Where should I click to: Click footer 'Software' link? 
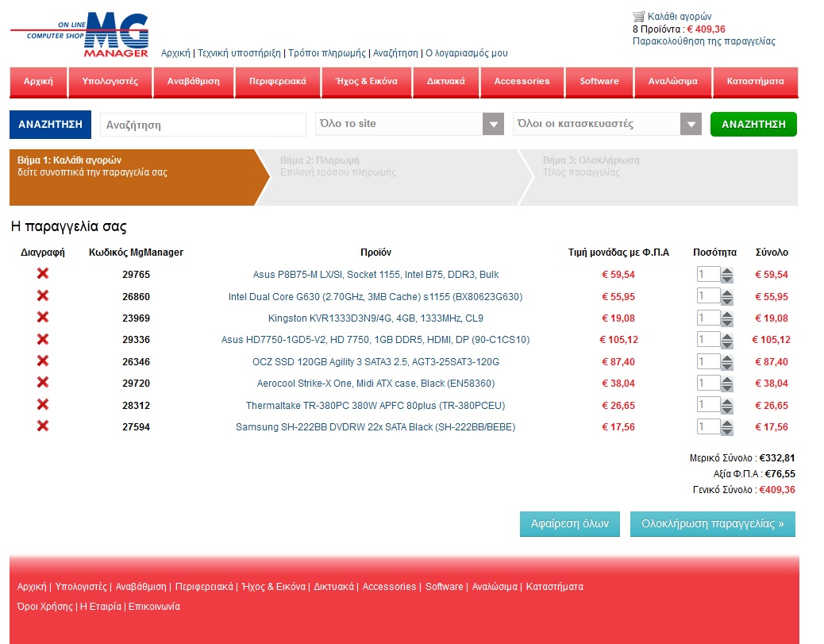tap(444, 586)
